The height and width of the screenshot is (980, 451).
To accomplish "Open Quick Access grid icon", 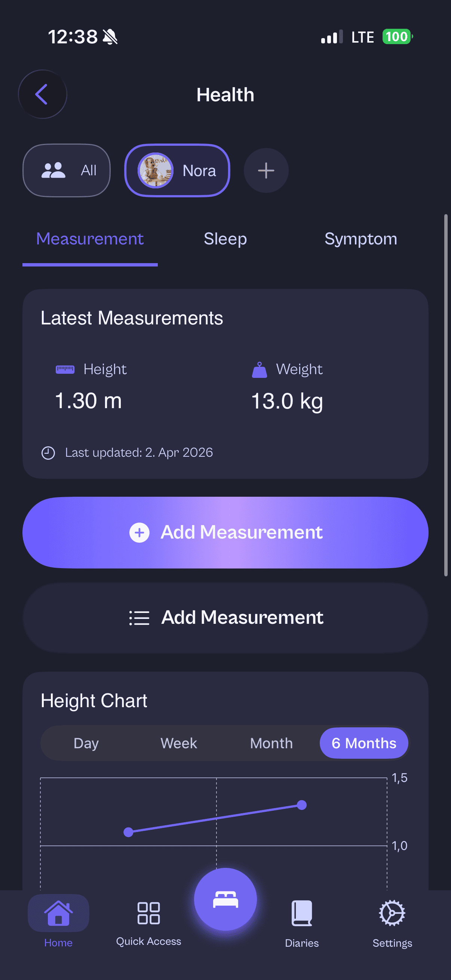I will tap(148, 913).
